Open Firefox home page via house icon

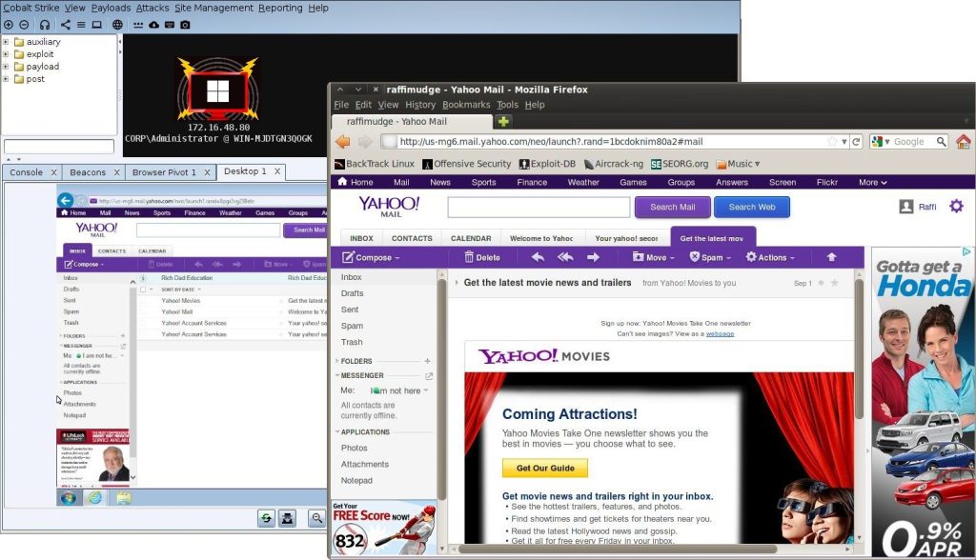(x=964, y=142)
